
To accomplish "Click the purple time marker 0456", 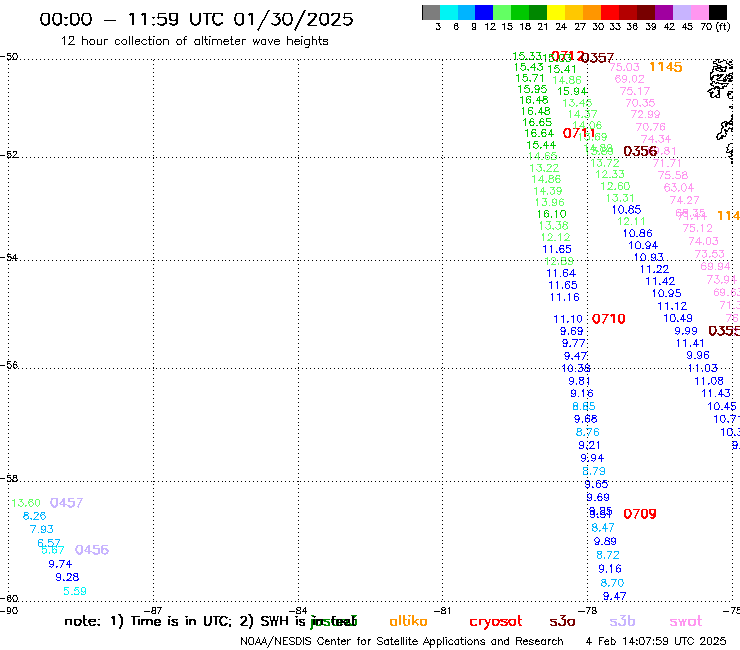I will coord(92,550).
